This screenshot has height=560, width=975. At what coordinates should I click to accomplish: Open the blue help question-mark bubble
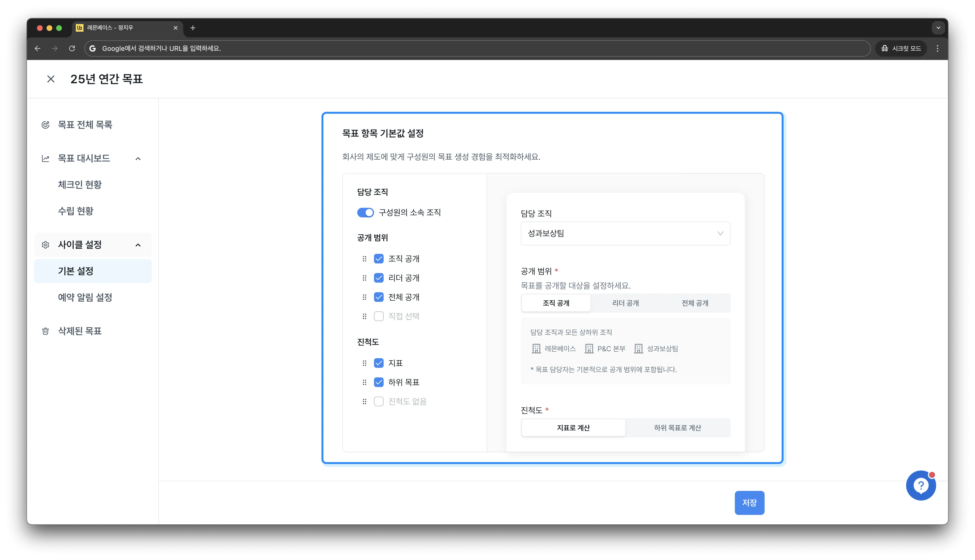pyautogui.click(x=921, y=485)
